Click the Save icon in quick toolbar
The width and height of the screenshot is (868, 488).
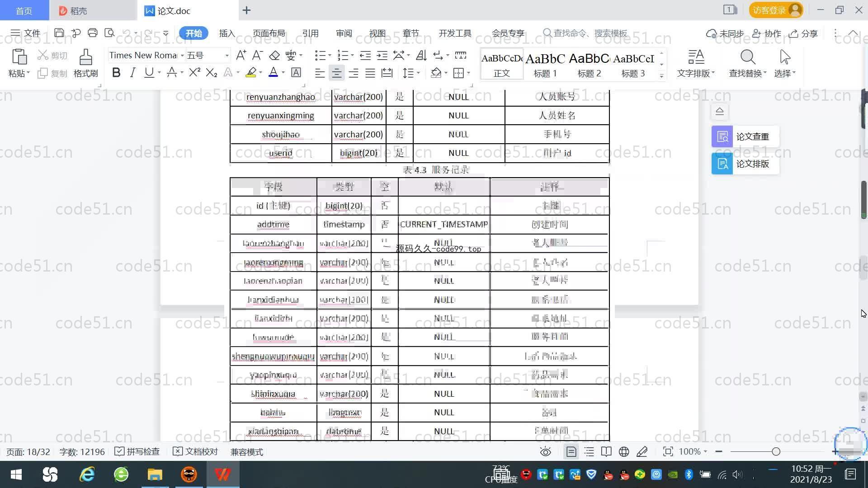click(x=59, y=33)
